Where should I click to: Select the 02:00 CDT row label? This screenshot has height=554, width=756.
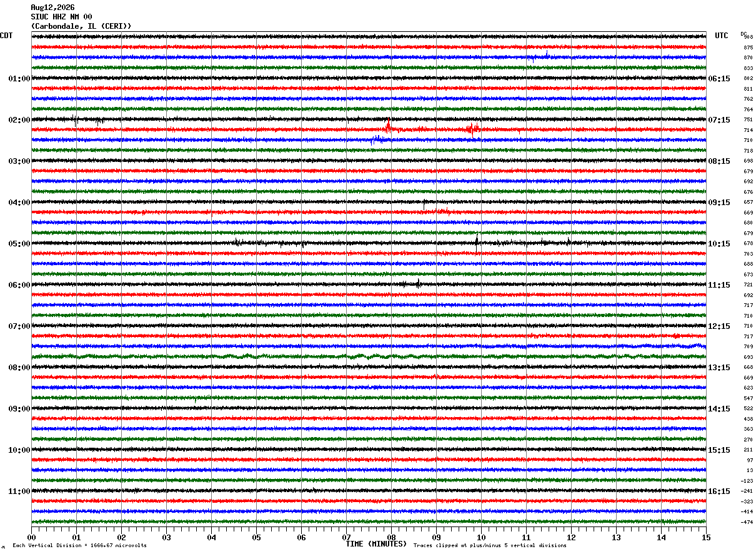point(19,120)
